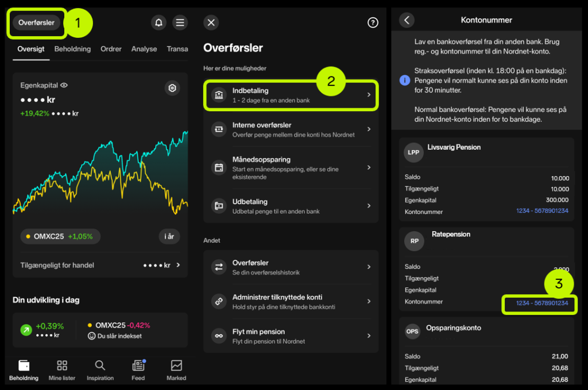Viewport: 588px width, 390px height.
Task: Open the help question mark icon
Action: click(372, 23)
